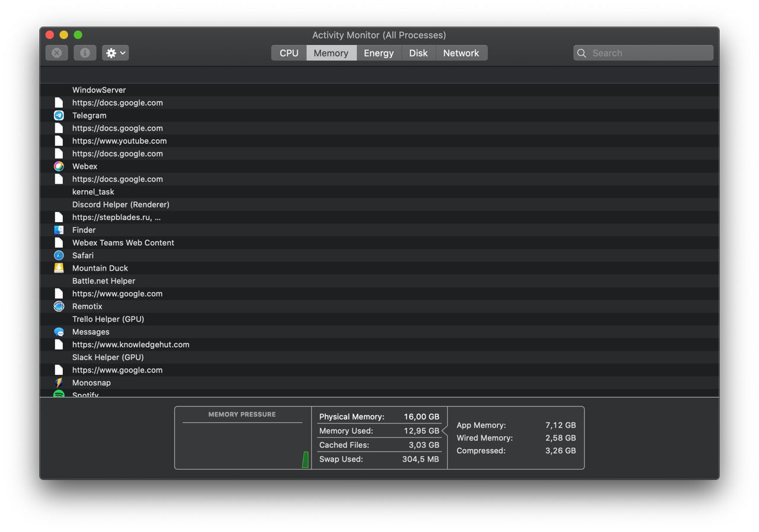Click into the Search field
This screenshot has height=532, width=759.
click(643, 53)
